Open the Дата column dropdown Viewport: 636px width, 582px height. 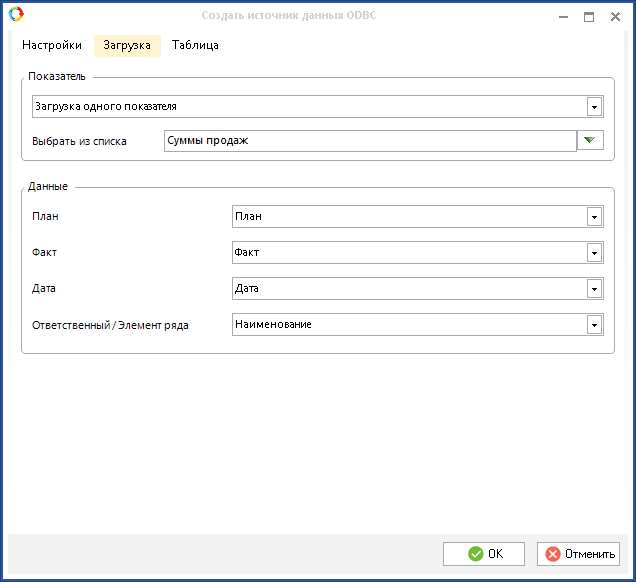pyautogui.click(x=594, y=290)
